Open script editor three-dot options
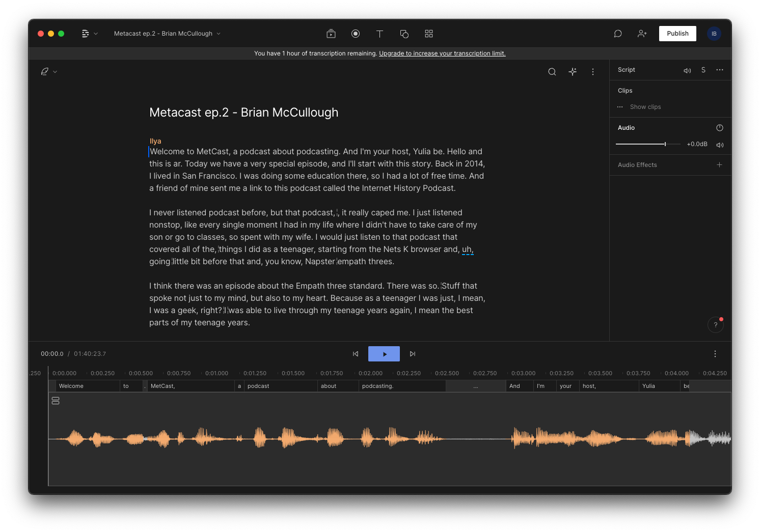760x532 pixels. coord(593,72)
